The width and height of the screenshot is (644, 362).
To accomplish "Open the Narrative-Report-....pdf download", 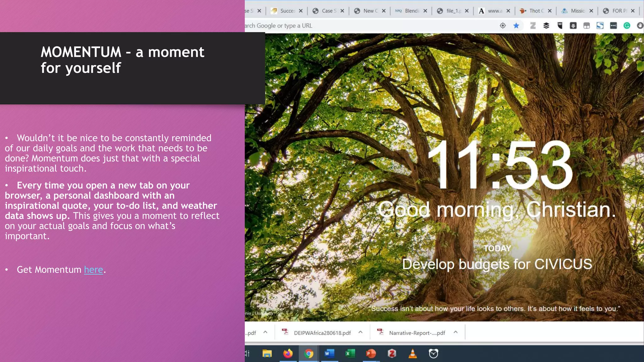I will [x=417, y=333].
